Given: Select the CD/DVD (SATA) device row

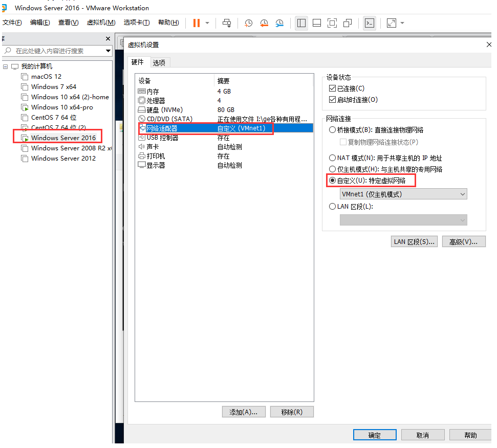Looking at the screenshot, I should pyautogui.click(x=225, y=119).
